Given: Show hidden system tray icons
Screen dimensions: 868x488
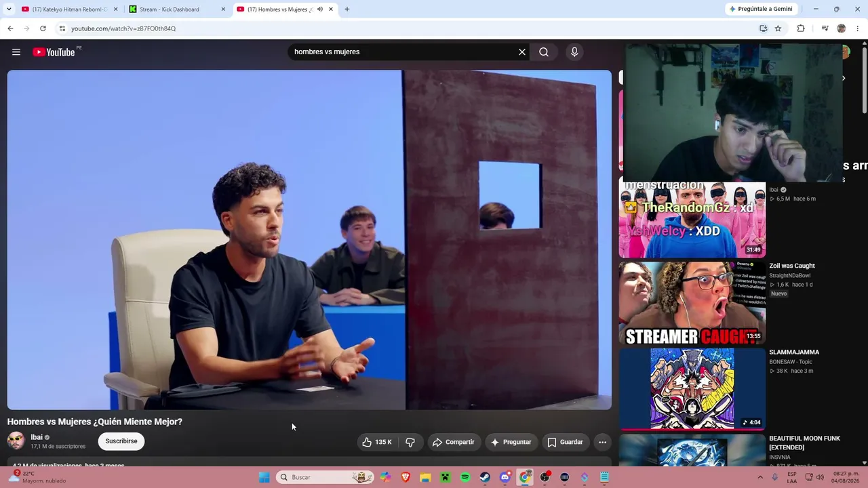Looking at the screenshot, I should 761,477.
